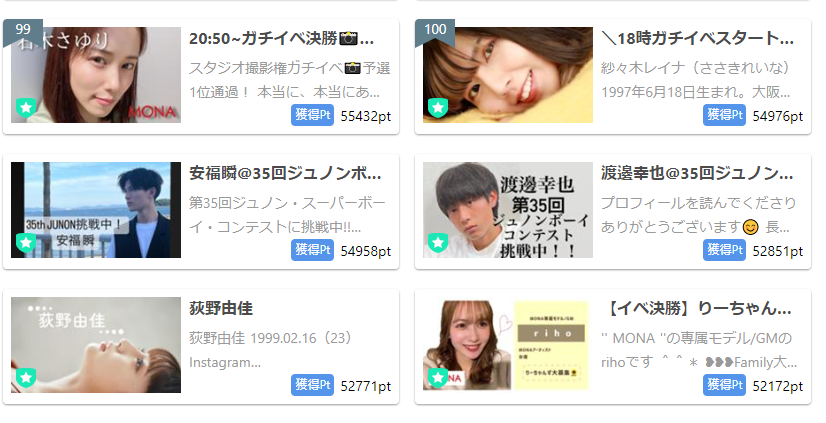Click 獲得Pt badge next to 54976pt
The image size is (826, 423).
[x=724, y=115]
